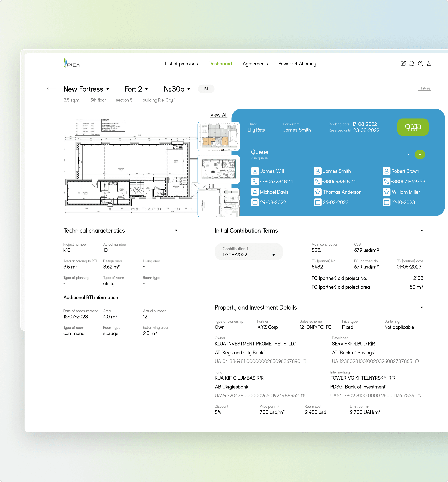The width and height of the screenshot is (448, 482).
Task: Collapse Technical characteristics section
Action: pos(176,231)
